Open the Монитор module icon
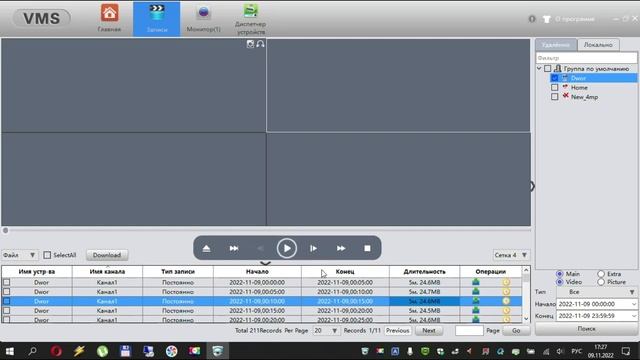This screenshot has height=360, width=640. pyautogui.click(x=203, y=13)
